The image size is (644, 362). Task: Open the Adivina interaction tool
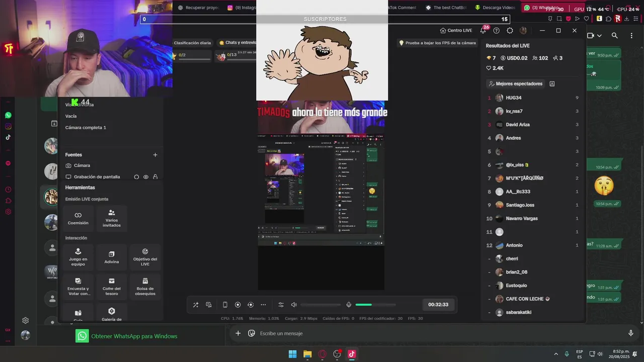[x=112, y=257]
